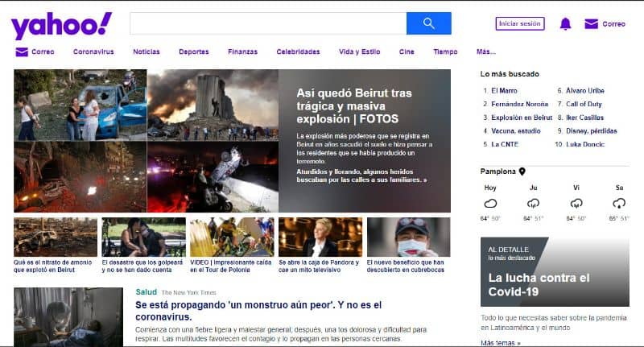The image size is (644, 347).
Task: Open trending search Luka Doncic
Action: point(585,144)
